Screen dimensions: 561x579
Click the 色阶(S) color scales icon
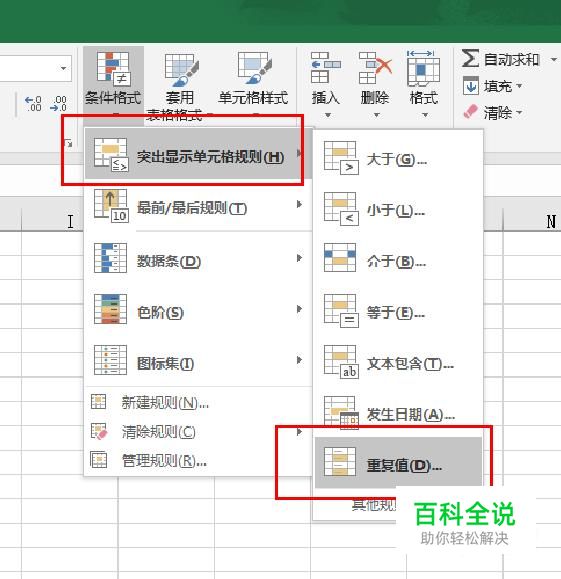click(x=110, y=309)
